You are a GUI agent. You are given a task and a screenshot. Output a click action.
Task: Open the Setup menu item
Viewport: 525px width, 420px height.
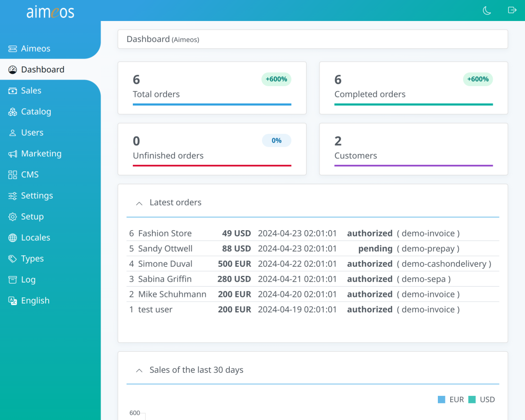coord(33,216)
